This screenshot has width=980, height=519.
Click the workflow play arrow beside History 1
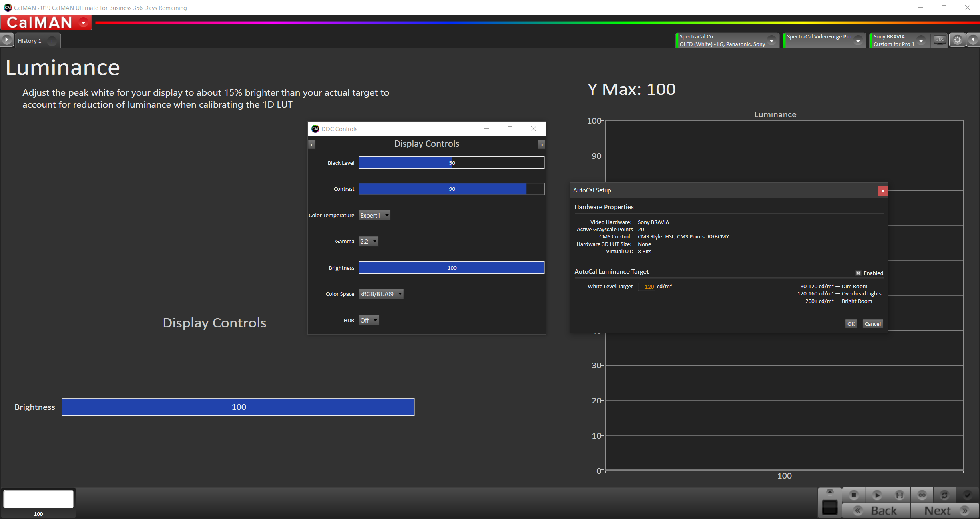pyautogui.click(x=7, y=40)
